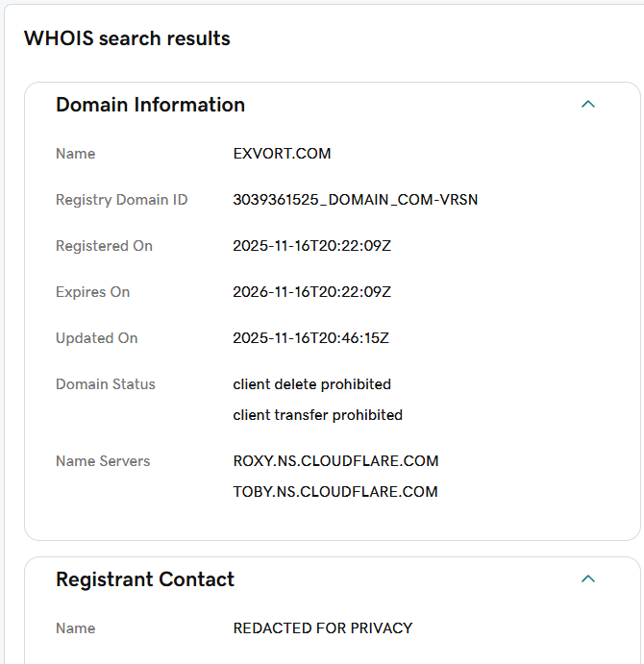The width and height of the screenshot is (644, 664).
Task: Click the Registry Domain ID label
Action: pos(122,200)
